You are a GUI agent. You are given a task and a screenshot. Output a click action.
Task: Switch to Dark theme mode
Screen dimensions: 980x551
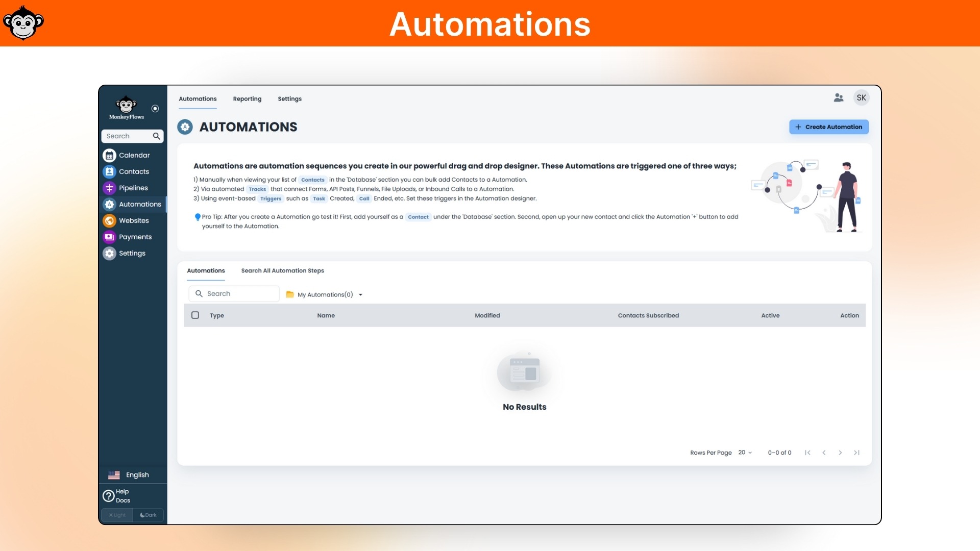coord(148,515)
